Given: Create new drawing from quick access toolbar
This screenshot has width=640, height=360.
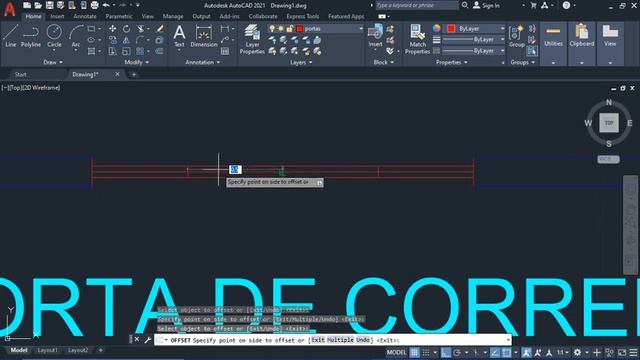Looking at the screenshot, I should coord(27,5).
